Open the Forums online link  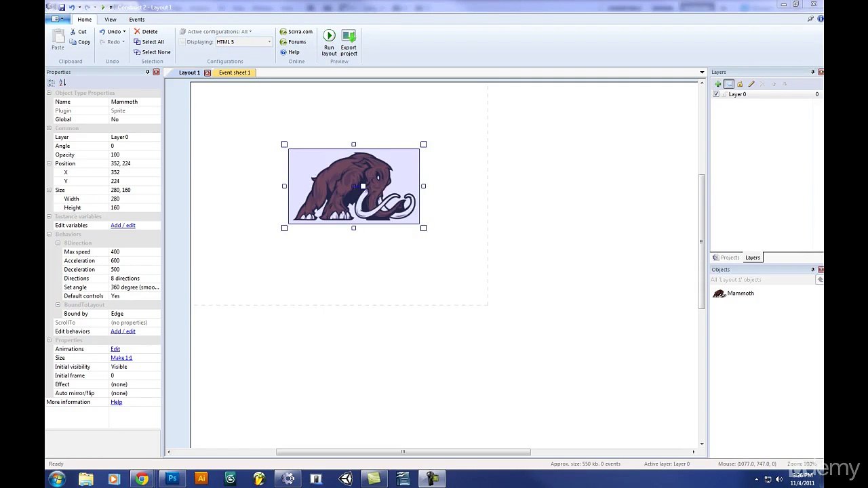click(292, 42)
